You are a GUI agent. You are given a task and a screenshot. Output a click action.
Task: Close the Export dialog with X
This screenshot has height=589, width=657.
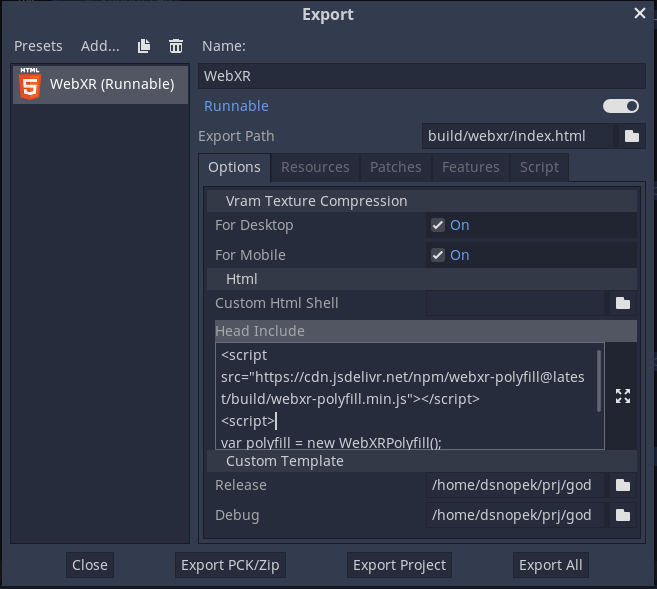coord(639,13)
